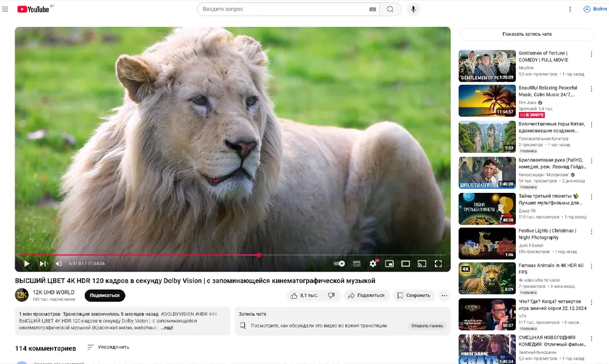Viewport: 609px width, 364px height.
Task: Go to YouTube home via logo
Action: pyautogui.click(x=33, y=9)
